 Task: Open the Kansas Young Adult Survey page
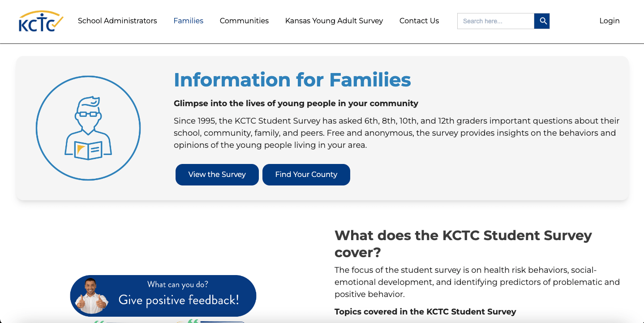point(334,21)
